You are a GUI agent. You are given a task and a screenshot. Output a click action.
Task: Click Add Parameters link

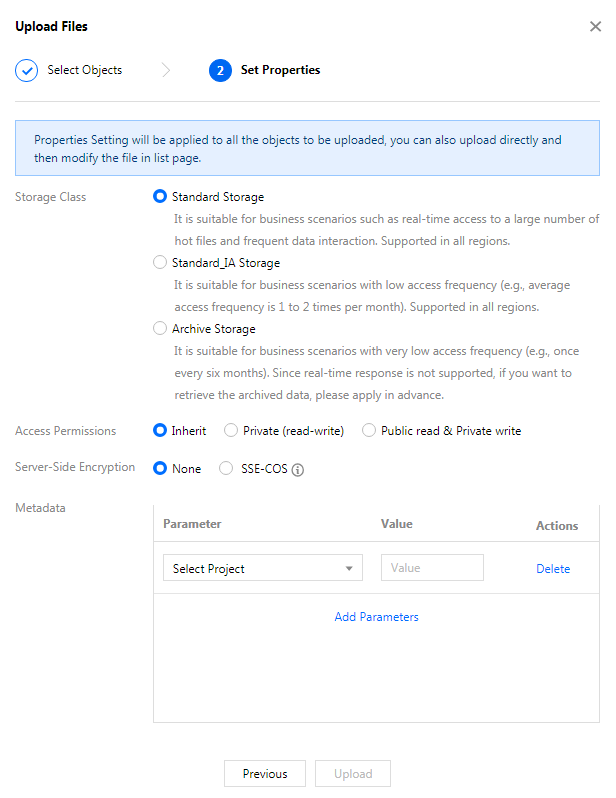(376, 617)
